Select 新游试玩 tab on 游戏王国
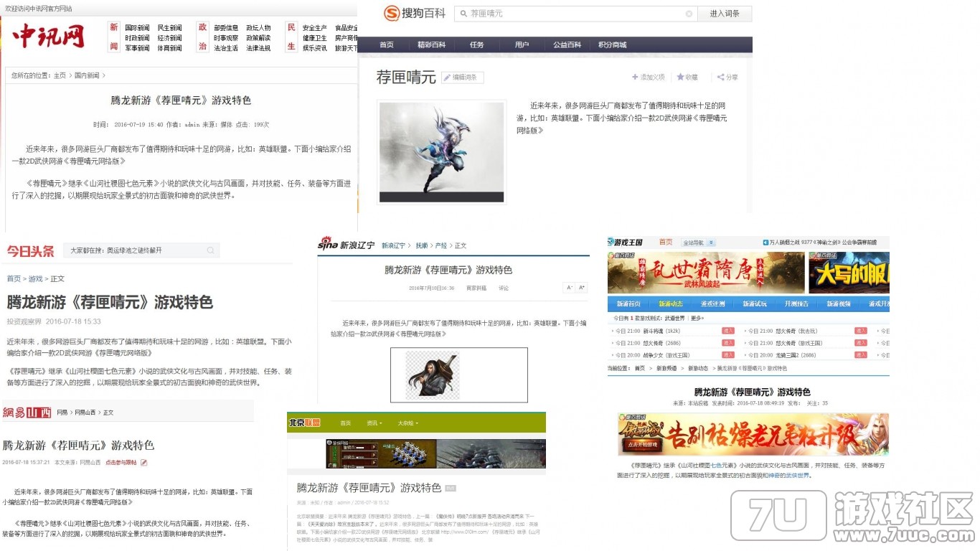Viewport: 980px width, 551px height. click(755, 303)
